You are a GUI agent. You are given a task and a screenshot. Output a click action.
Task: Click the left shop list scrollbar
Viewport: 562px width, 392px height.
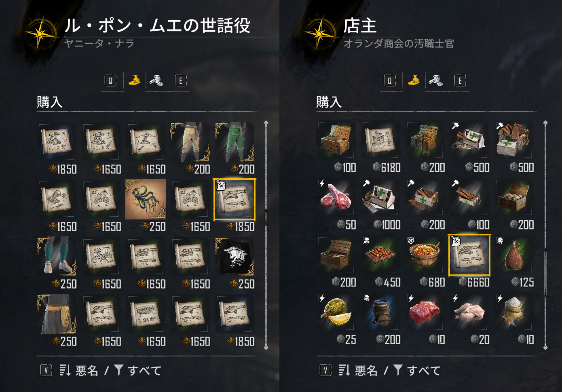(x=266, y=235)
